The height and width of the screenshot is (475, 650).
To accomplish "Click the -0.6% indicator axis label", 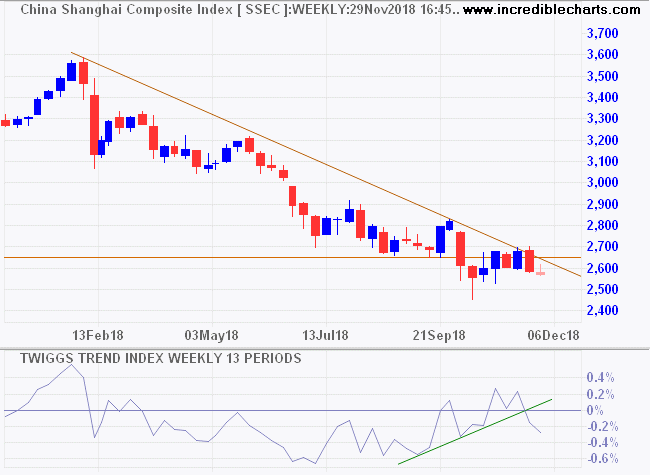I will (602, 459).
